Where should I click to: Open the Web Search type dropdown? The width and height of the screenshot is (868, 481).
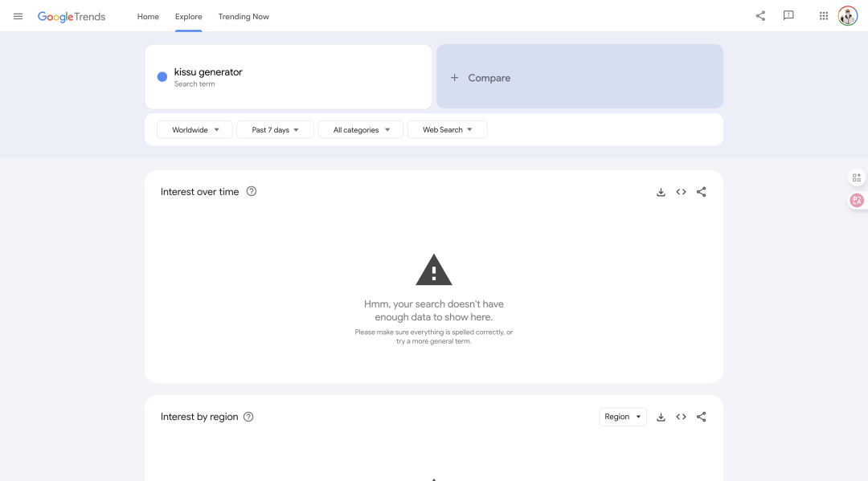pos(448,129)
